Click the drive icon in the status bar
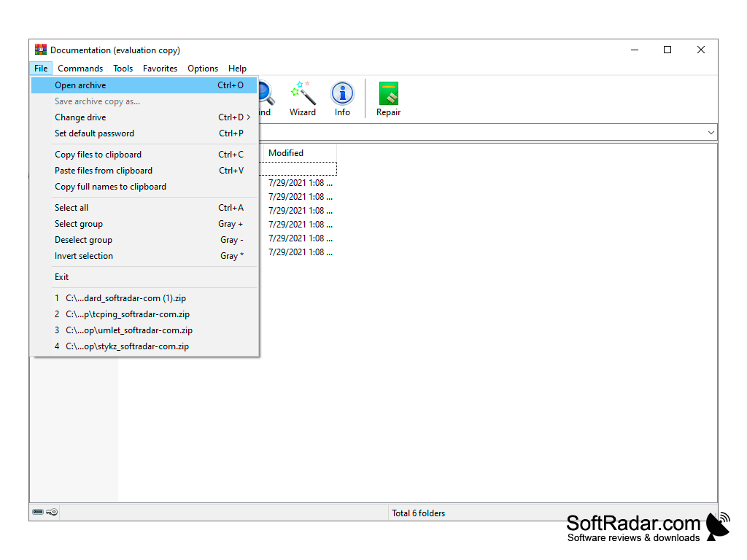 [x=39, y=511]
